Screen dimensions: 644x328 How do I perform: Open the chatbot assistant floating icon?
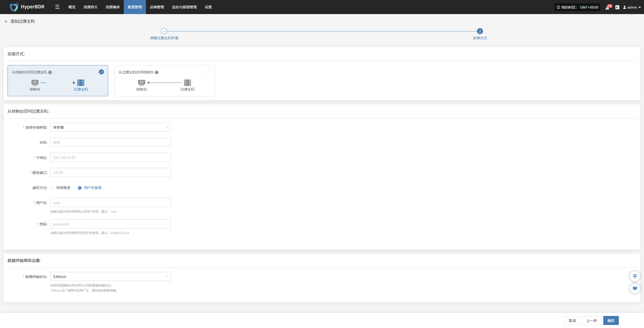635,276
